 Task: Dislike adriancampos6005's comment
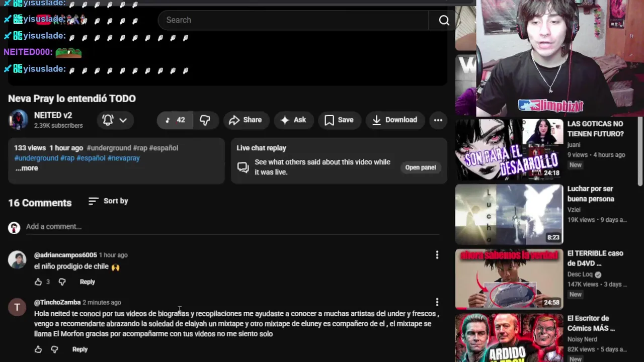coord(62,282)
